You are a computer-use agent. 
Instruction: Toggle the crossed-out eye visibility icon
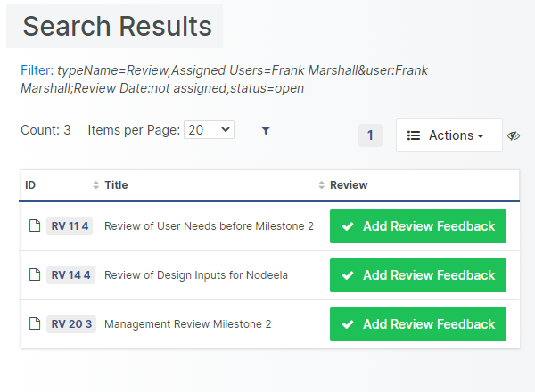[x=514, y=136]
